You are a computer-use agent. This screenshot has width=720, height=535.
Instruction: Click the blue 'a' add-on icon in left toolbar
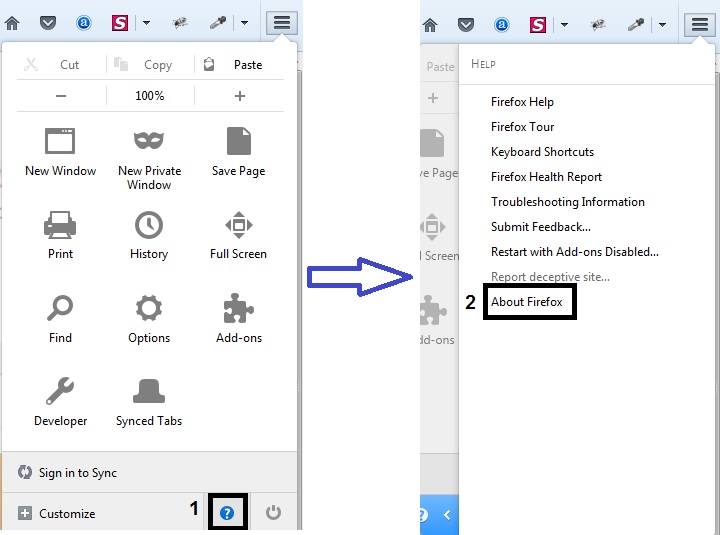click(84, 23)
